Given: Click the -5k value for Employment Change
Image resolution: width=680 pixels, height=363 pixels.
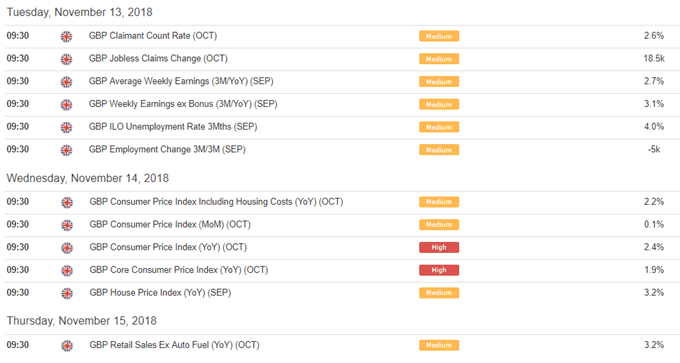Looking at the screenshot, I should 654,149.
